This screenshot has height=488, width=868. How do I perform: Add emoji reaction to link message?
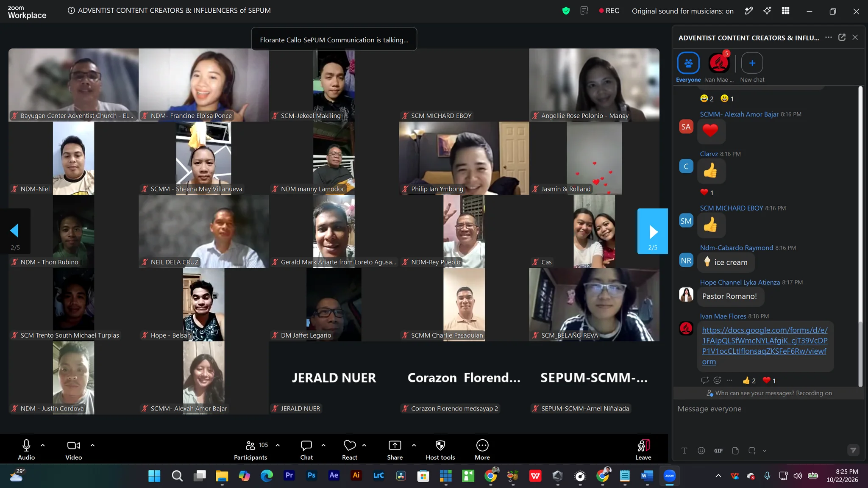tap(717, 380)
